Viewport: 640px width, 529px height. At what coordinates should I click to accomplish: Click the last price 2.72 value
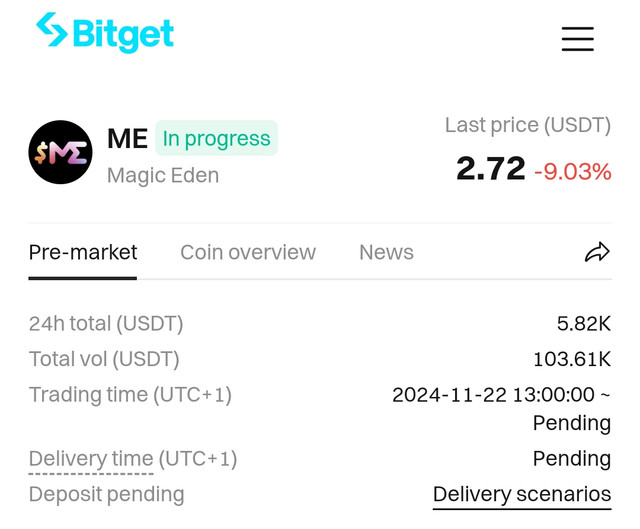point(491,168)
